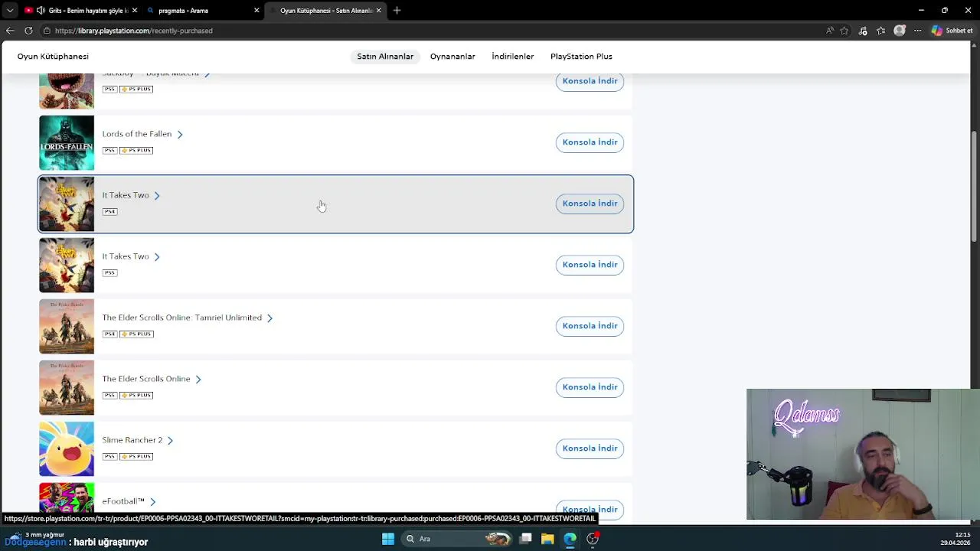
Task: Click the read aloud icon in address bar
Action: 830,31
